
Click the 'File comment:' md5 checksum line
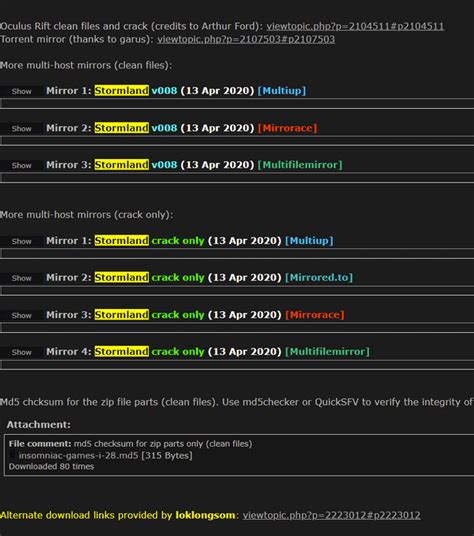tap(131, 444)
